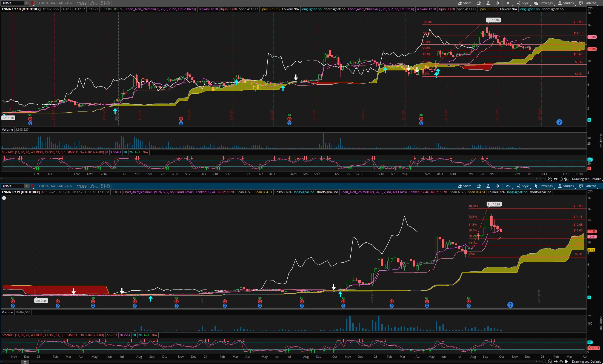Click percent icon below top chart

click(x=566, y=179)
